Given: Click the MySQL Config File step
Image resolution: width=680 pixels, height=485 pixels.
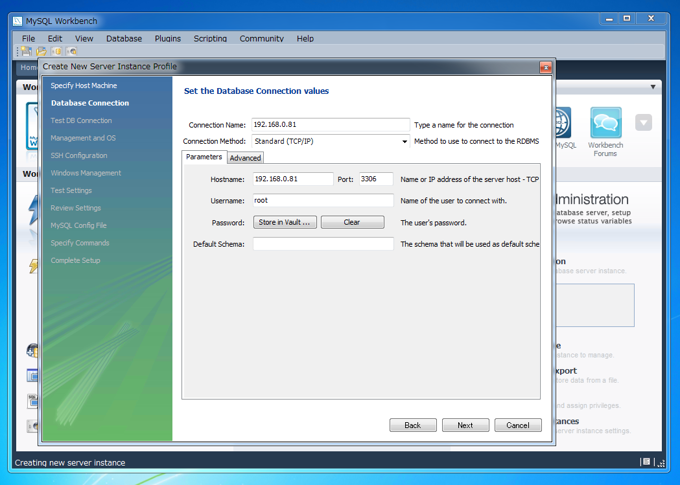Looking at the screenshot, I should click(78, 225).
